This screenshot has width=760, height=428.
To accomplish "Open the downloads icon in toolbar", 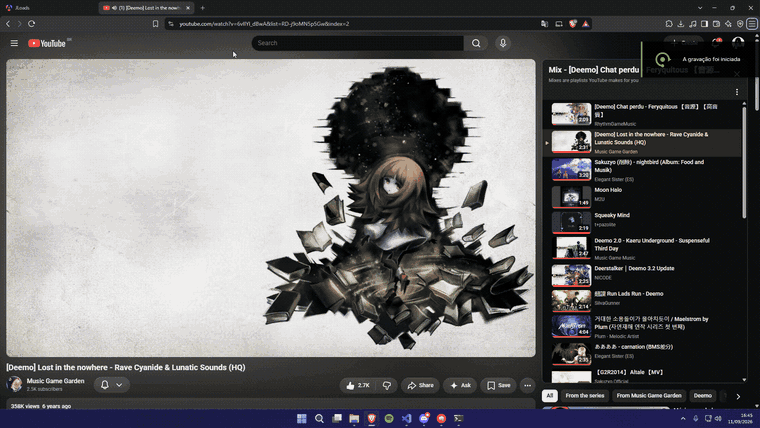I will tap(681, 23).
